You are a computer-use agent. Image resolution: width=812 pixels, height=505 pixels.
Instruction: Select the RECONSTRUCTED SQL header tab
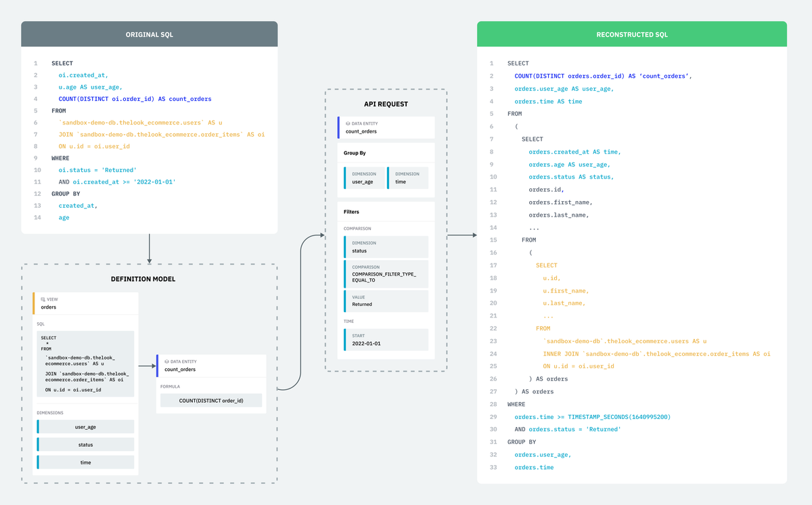click(x=631, y=33)
